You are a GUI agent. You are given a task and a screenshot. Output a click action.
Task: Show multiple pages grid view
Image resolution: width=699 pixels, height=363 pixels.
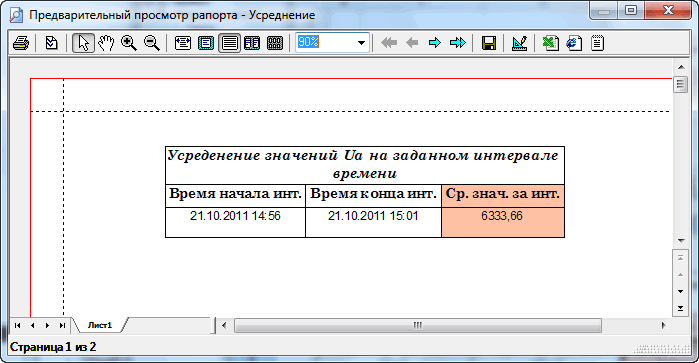pyautogui.click(x=275, y=43)
